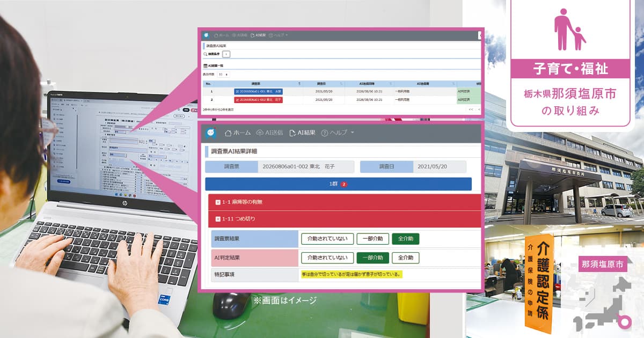The height and width of the screenshot is (338, 644).
Task: Expand the 検索条件 search conditions toggle button
Action: click(x=226, y=54)
